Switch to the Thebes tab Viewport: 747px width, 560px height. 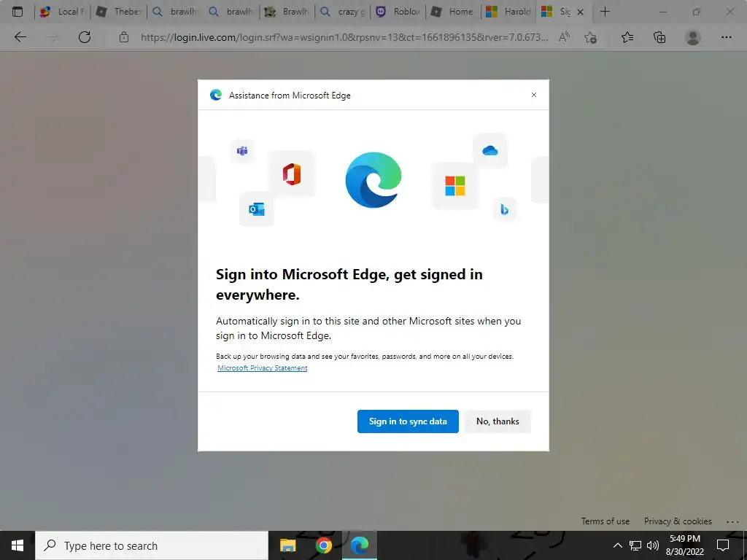tap(119, 12)
